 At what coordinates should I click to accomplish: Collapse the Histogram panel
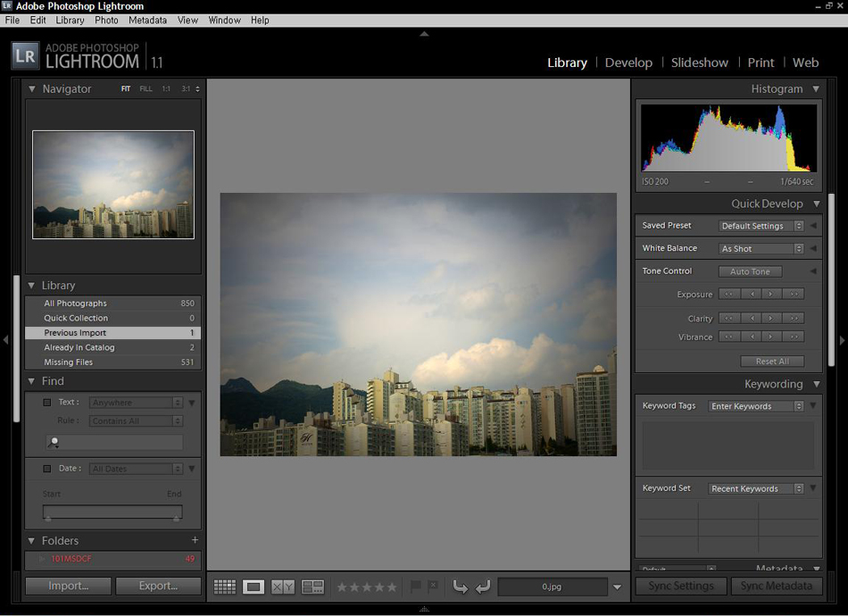[x=815, y=89]
